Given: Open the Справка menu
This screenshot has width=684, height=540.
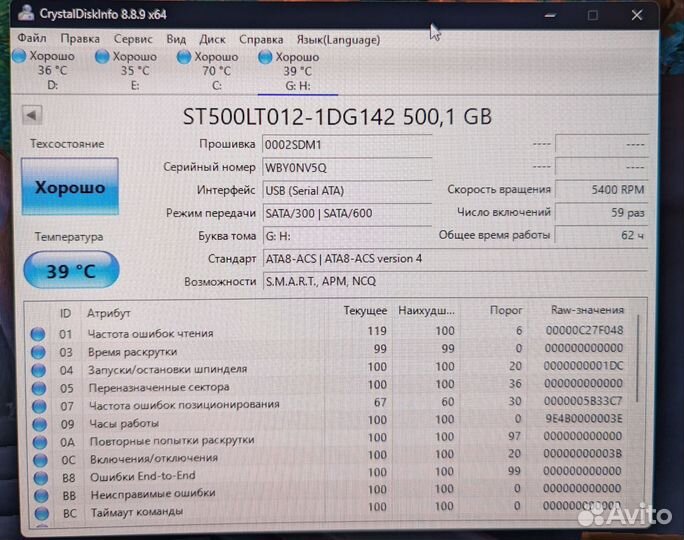Looking at the screenshot, I should (261, 40).
